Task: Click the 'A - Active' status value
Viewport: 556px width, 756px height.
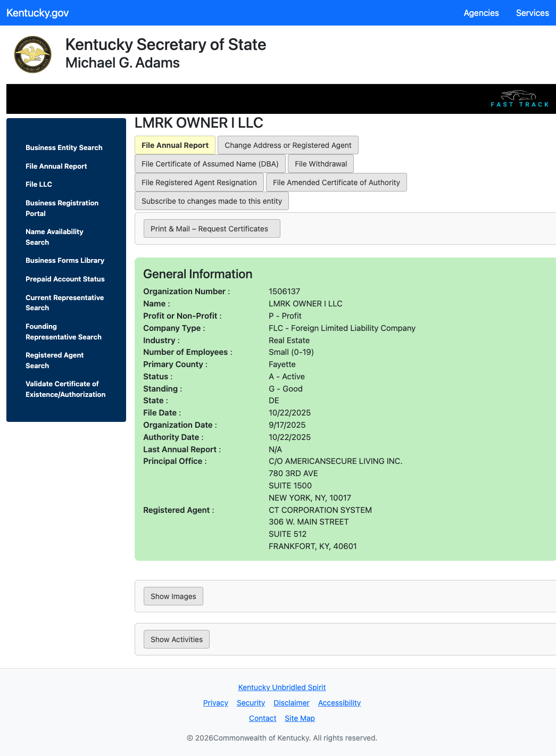Action: 287,377
